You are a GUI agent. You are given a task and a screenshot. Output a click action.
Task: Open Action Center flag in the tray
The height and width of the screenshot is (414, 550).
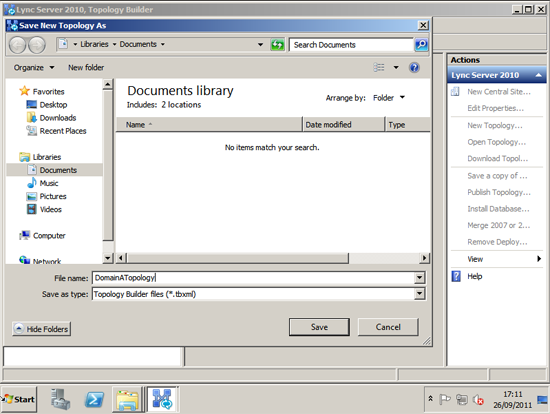coord(445,399)
